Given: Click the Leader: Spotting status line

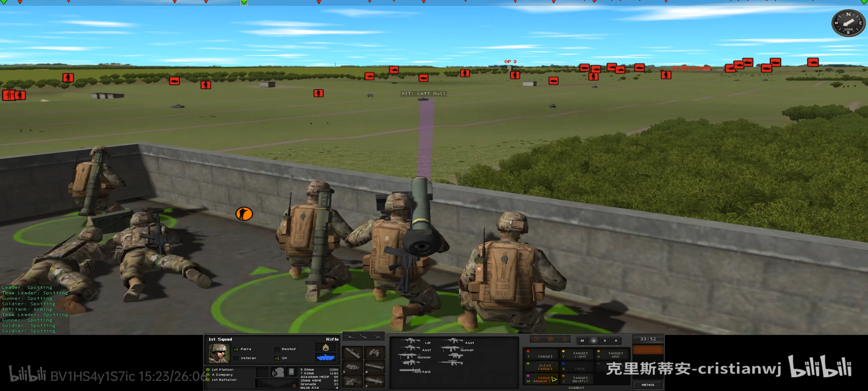Looking at the screenshot, I should tap(27, 287).
